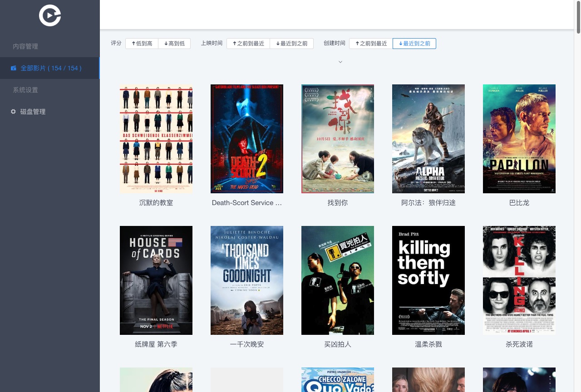Screen dimensions: 581x392
Task: Sort 上映时间 by 最近到之前
Action: click(x=291, y=44)
